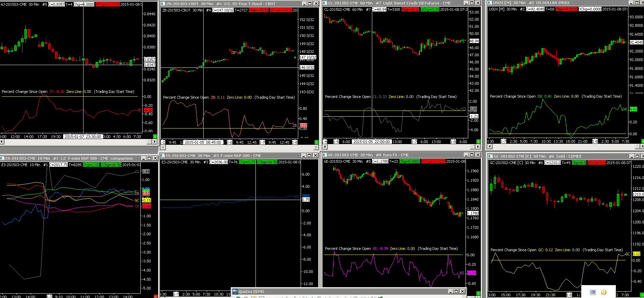The height and width of the screenshot is (298, 644).
Task: Click the '1.44' CL value in comparison chart
Action: tap(146, 172)
